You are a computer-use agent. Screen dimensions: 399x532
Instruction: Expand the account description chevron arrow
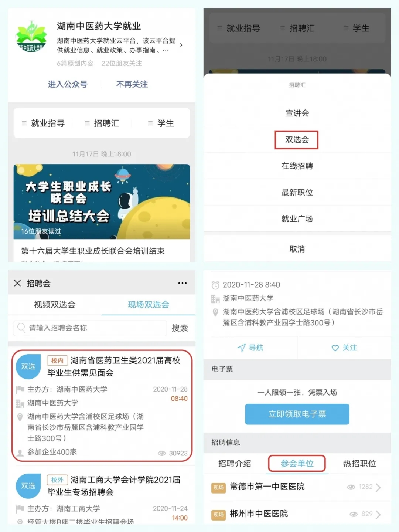click(181, 45)
